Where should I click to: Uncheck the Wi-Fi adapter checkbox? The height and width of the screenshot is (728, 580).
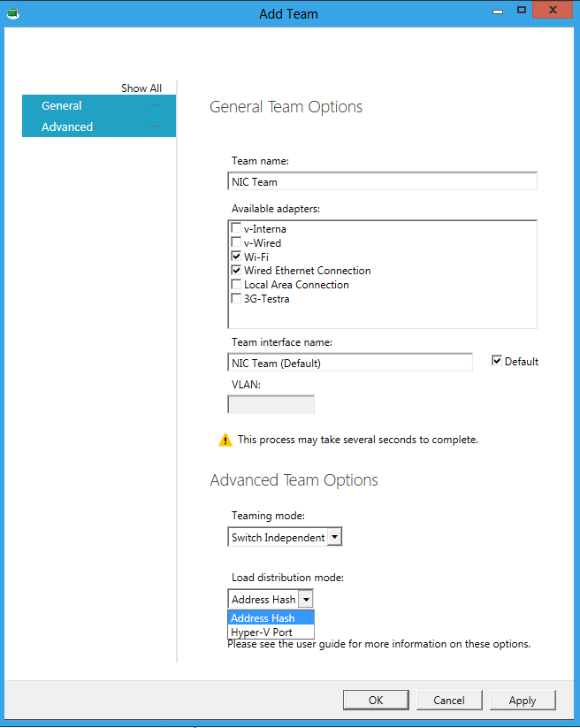pyautogui.click(x=236, y=257)
